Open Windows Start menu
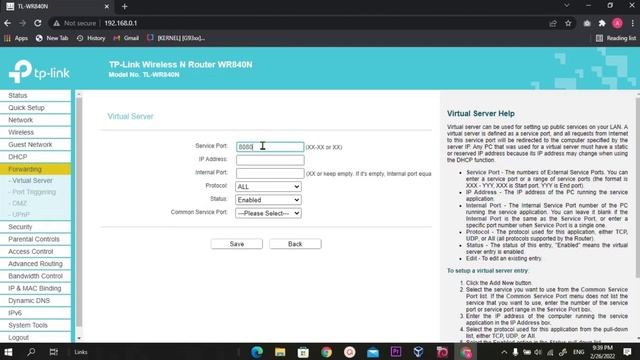 [8, 352]
